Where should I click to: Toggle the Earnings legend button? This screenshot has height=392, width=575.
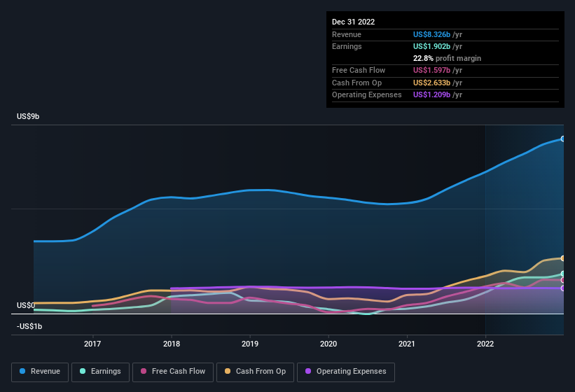[x=100, y=372]
